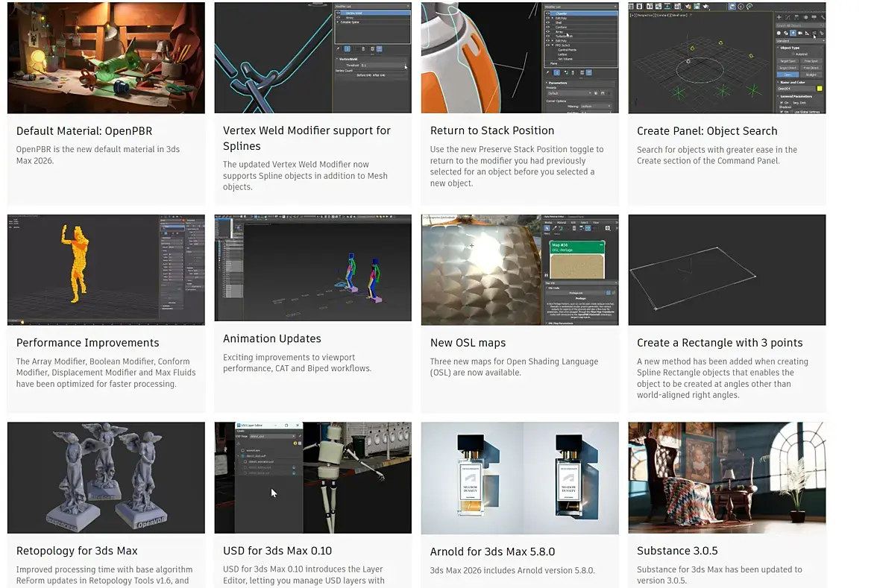Click text '3ds Max 2026 includes Arnold version 5.8.0.'
Screen dimensions: 880x588
512,571
